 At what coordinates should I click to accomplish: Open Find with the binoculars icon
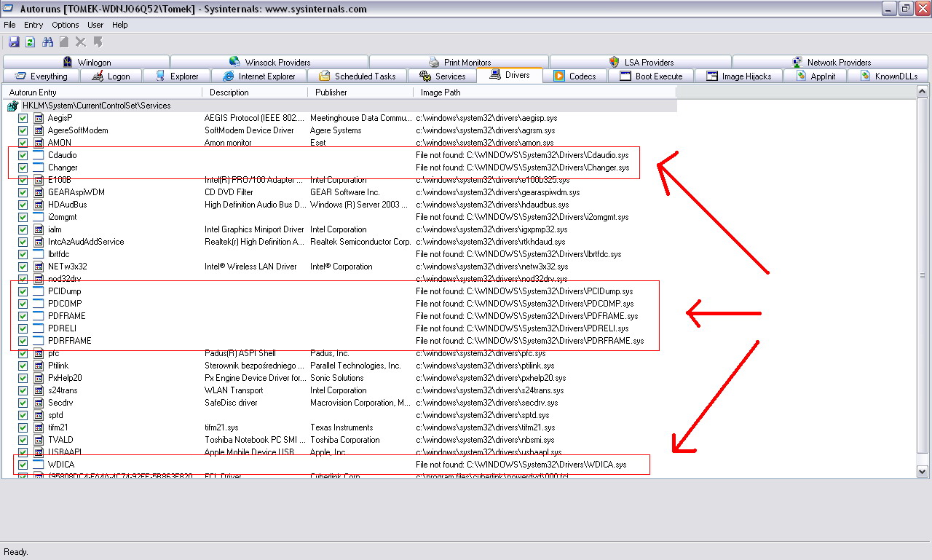click(x=48, y=42)
